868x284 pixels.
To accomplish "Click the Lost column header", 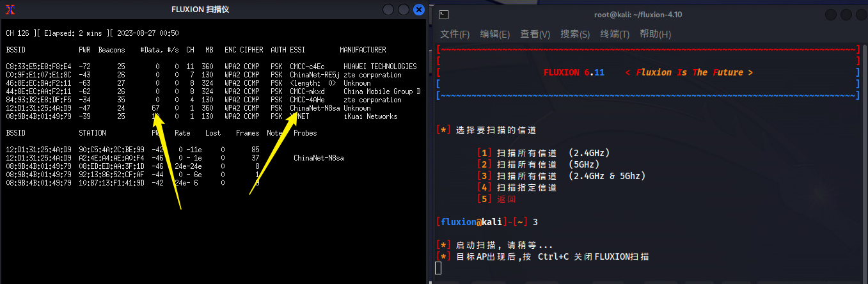I will [x=213, y=133].
